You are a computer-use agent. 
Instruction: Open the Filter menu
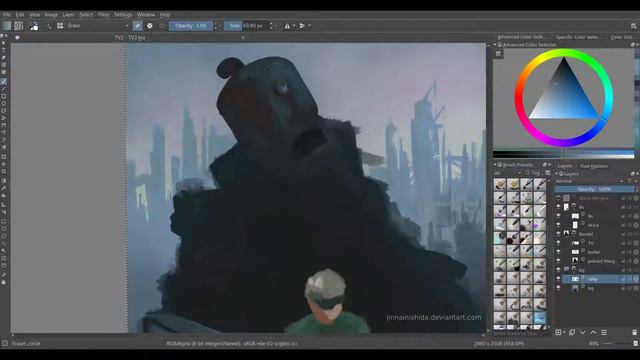tap(103, 15)
